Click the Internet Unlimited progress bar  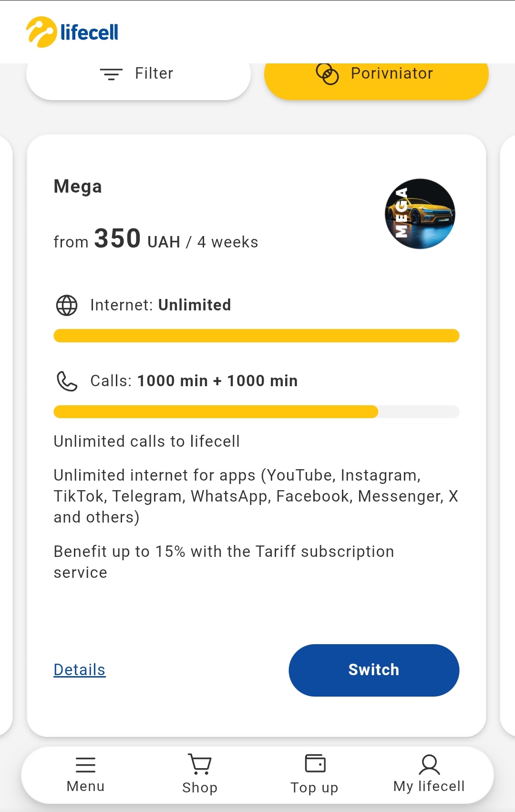pyautogui.click(x=257, y=336)
